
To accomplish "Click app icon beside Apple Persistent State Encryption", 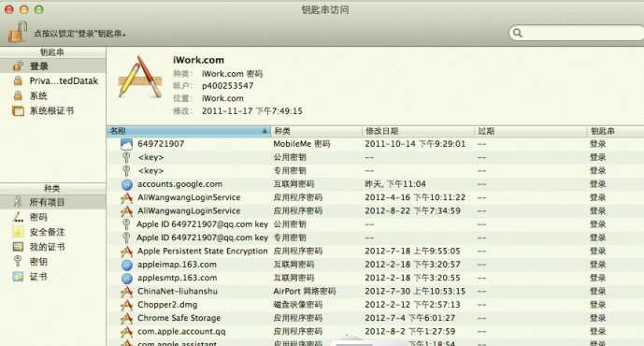I will coord(126,251).
